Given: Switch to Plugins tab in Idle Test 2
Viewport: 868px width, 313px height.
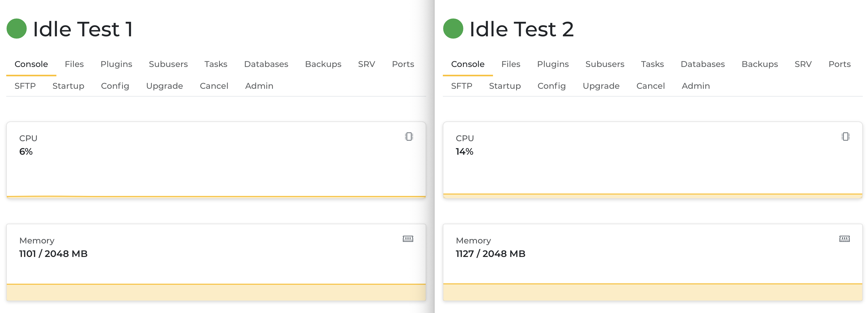Looking at the screenshot, I should [553, 64].
